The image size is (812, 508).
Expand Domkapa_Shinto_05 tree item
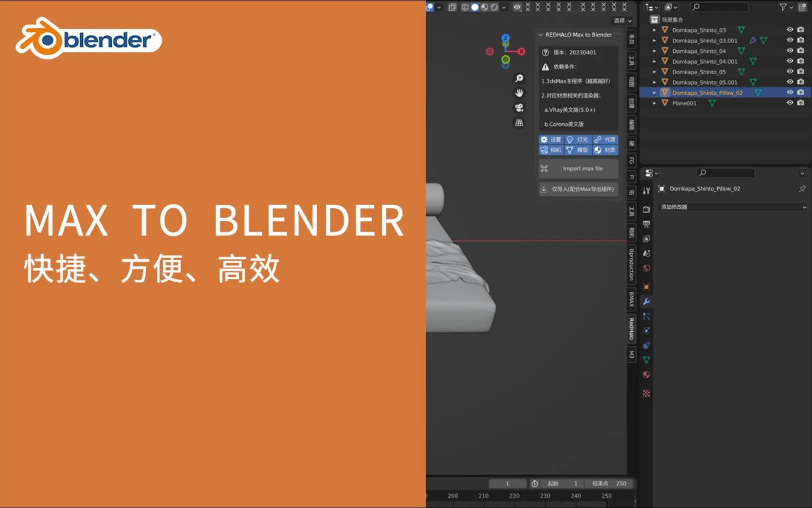click(654, 72)
